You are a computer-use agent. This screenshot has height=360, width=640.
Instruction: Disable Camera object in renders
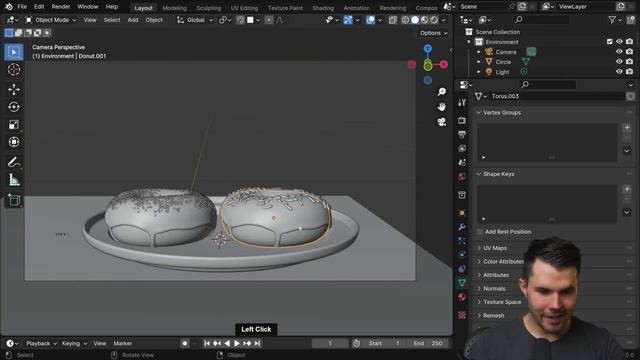click(629, 52)
